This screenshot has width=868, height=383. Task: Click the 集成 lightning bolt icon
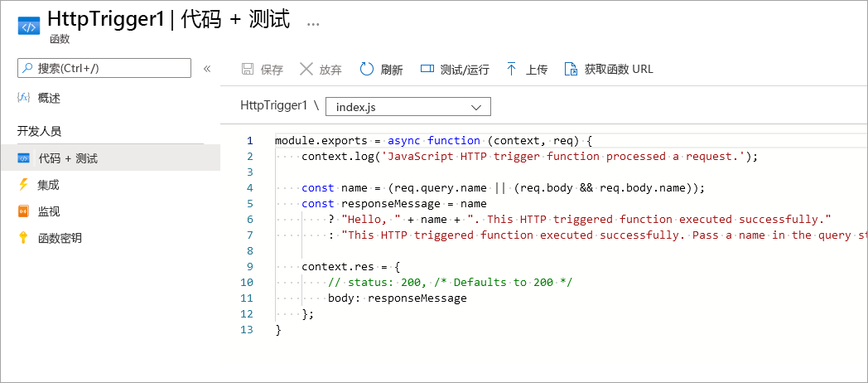click(x=23, y=185)
